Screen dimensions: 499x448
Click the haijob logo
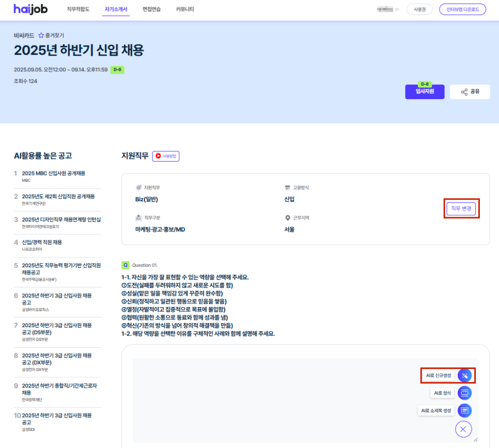point(31,9)
